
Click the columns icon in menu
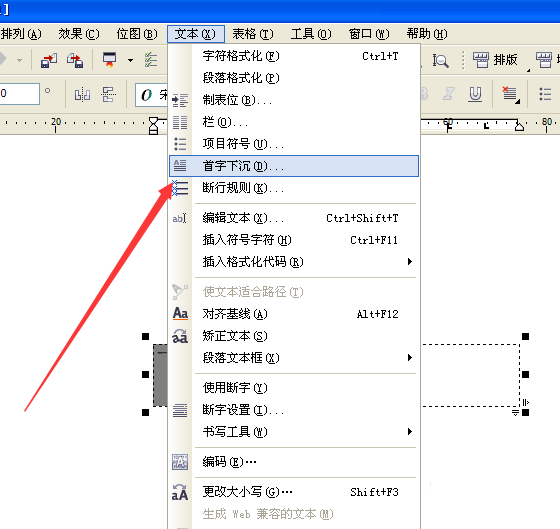pos(180,122)
